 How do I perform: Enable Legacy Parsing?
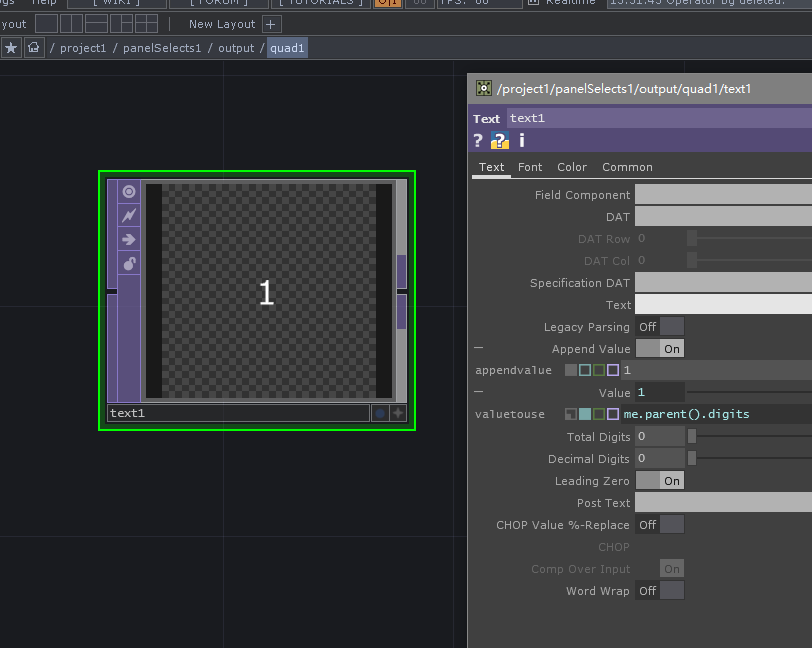tap(659, 326)
